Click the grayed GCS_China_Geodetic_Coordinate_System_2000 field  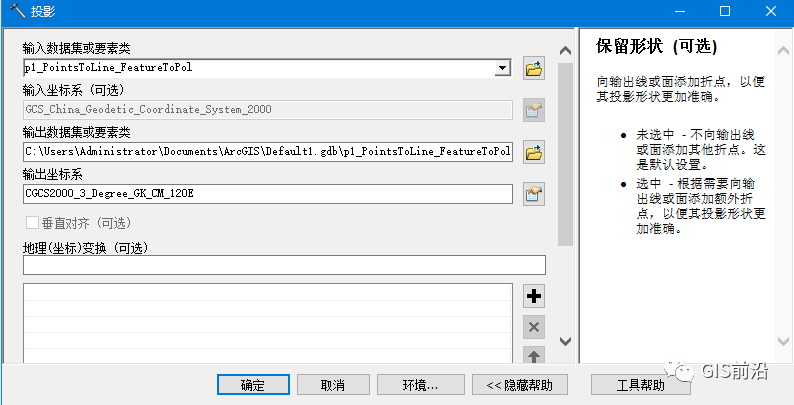(268, 109)
